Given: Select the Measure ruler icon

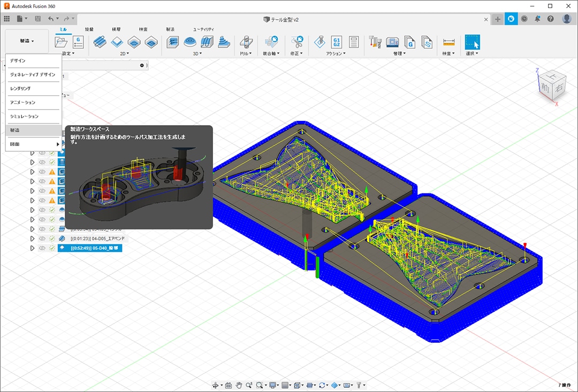Looking at the screenshot, I should coord(448,42).
